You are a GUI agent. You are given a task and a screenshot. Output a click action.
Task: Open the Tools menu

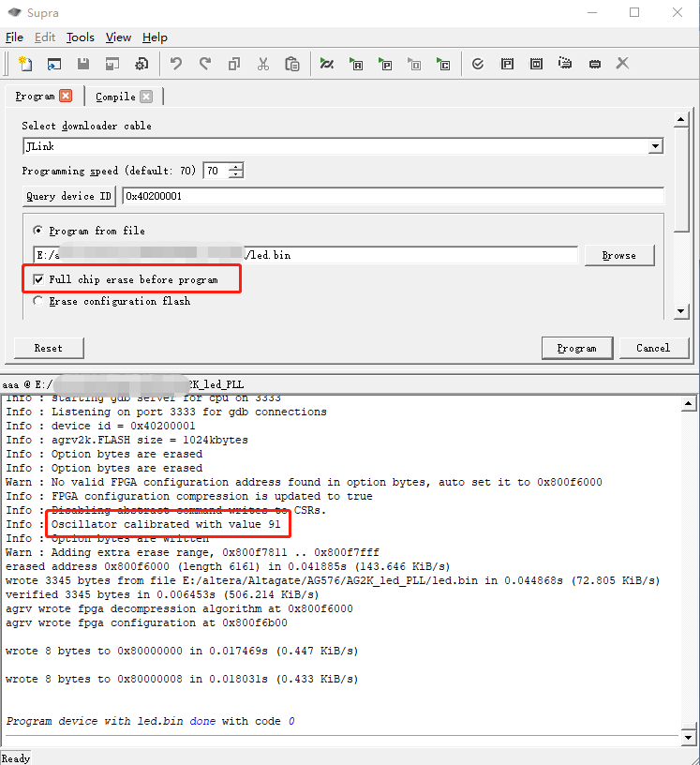coord(81,37)
